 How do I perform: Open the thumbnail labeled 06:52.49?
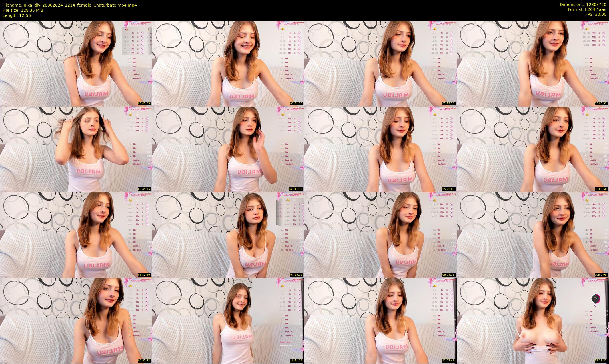coord(76,235)
